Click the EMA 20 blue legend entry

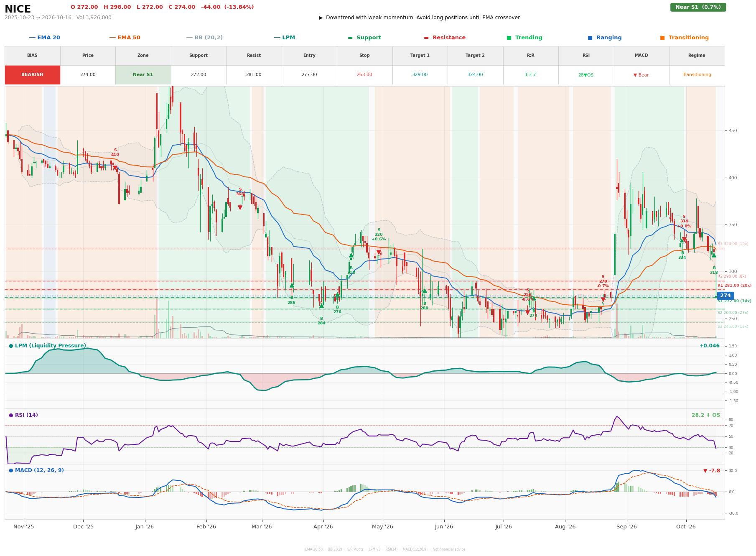[x=44, y=38]
